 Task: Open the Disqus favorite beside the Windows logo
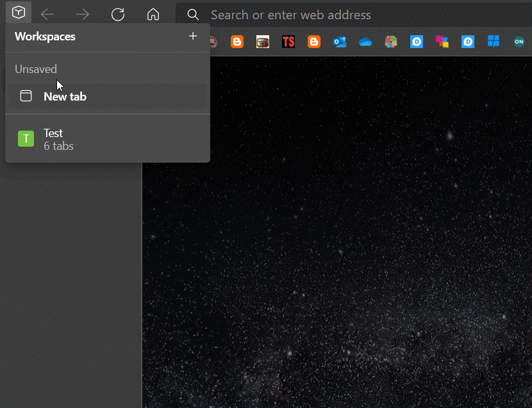pyautogui.click(x=468, y=42)
